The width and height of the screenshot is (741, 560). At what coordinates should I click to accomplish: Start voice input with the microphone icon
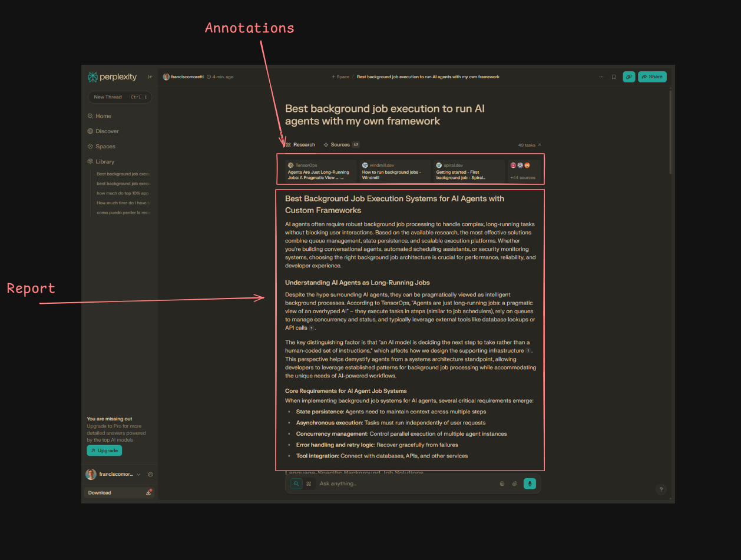point(530,483)
